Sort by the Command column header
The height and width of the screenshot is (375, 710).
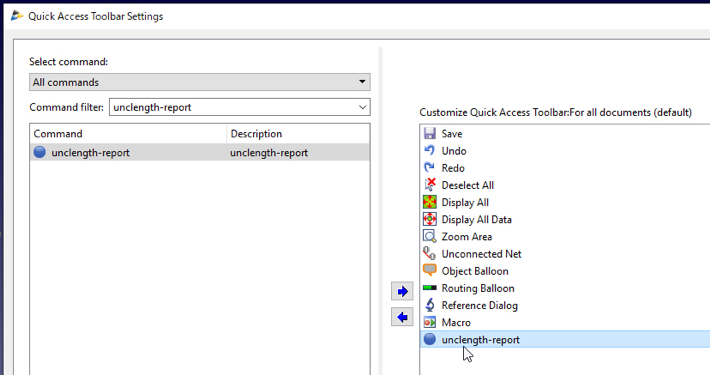128,134
